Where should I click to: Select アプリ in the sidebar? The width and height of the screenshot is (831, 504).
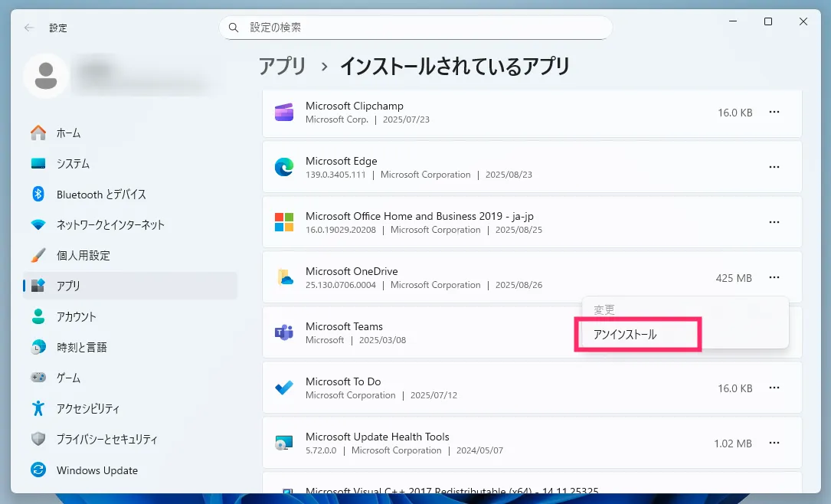click(x=130, y=286)
